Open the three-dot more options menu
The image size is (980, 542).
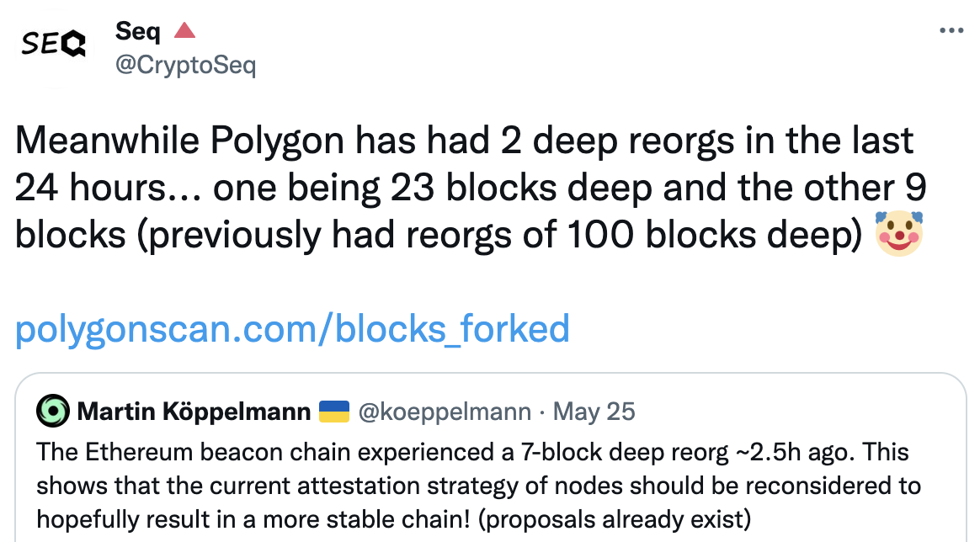[x=951, y=30]
